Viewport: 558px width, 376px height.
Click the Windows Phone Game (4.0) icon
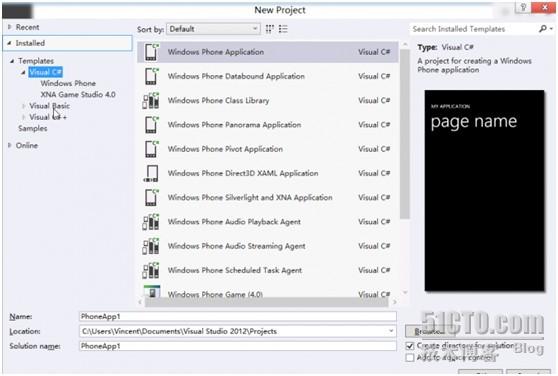coord(152,292)
